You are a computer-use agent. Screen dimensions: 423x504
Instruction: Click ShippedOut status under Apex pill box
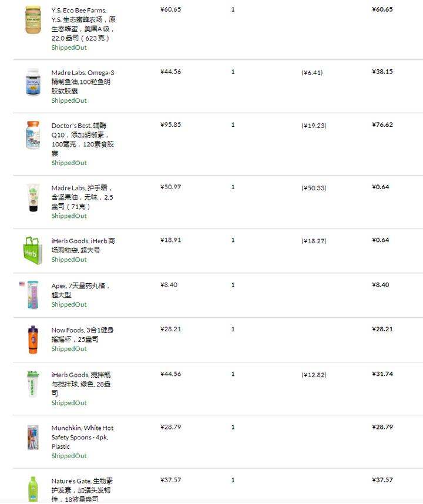69,304
